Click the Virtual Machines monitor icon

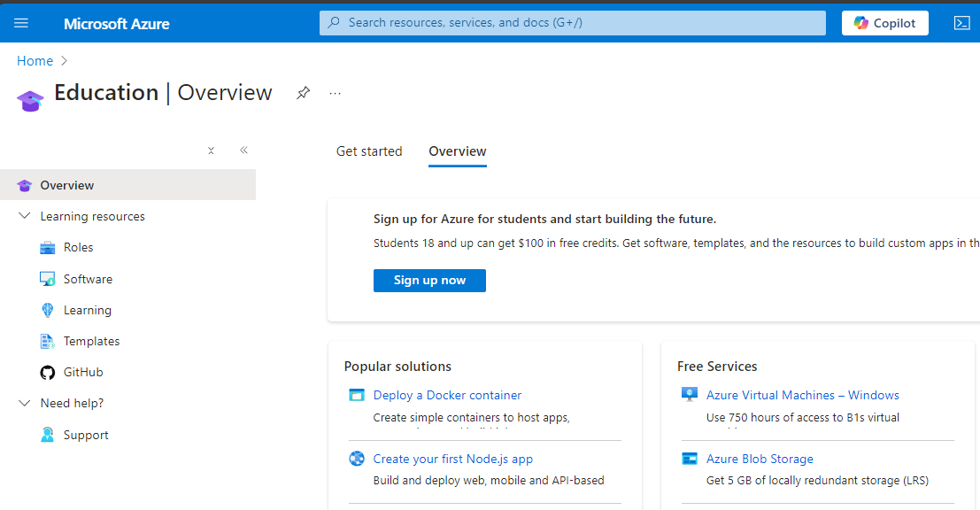[x=690, y=394]
